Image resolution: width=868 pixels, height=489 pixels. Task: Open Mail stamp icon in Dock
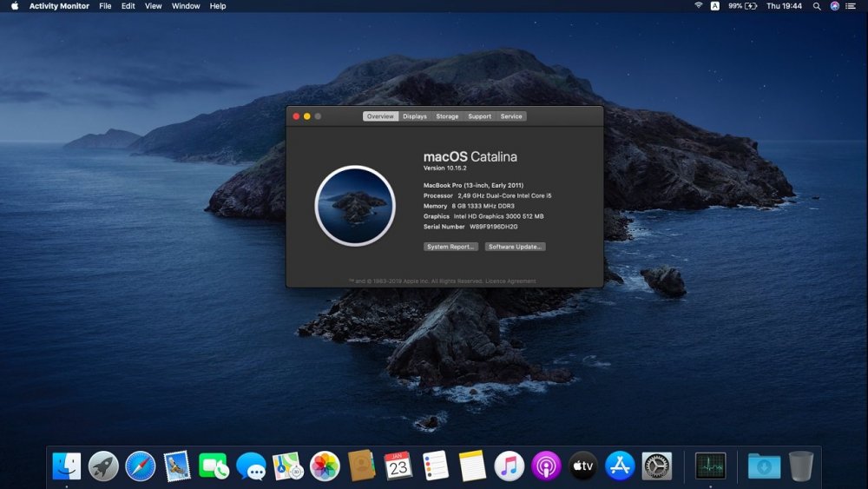(177, 466)
